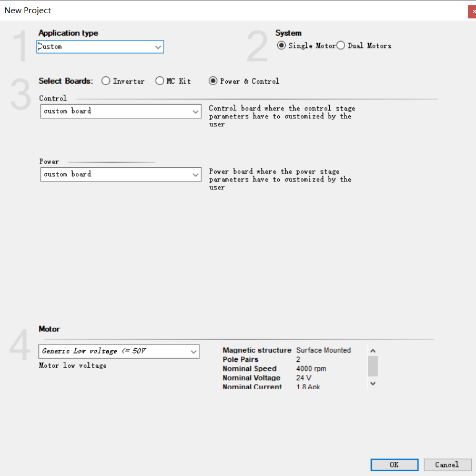Image resolution: width=476 pixels, height=476 pixels.
Task: Click the Nominal Speed label
Action: 249,369
